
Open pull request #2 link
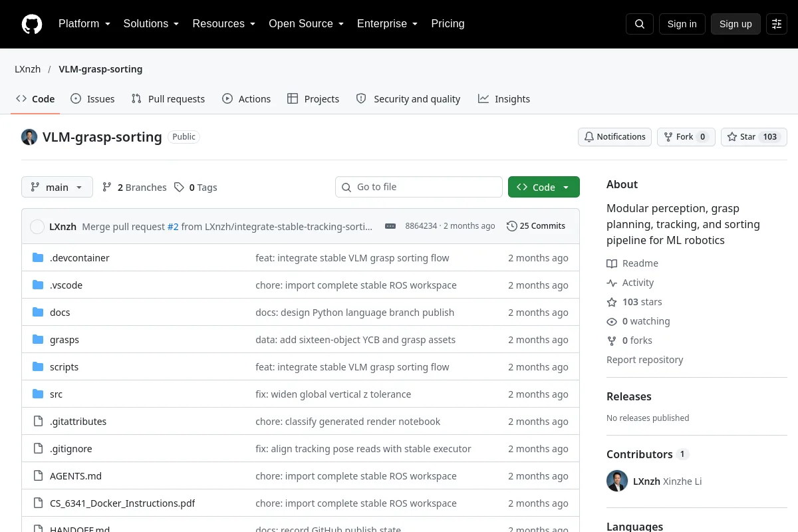coord(173,227)
